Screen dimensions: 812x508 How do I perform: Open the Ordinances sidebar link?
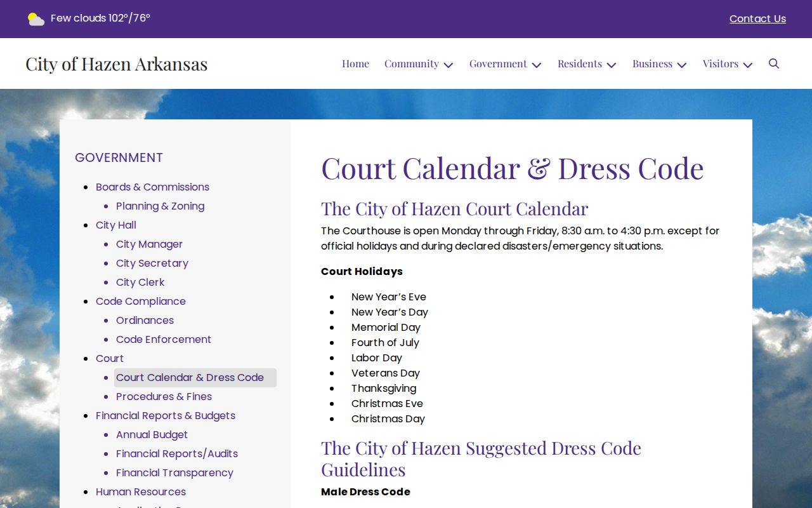[145, 320]
